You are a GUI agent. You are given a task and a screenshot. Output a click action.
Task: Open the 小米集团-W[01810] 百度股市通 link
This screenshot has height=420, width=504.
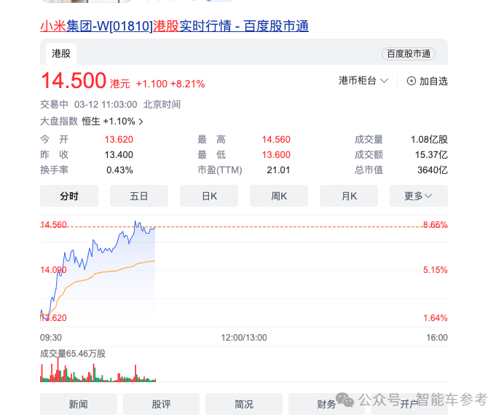pos(174,26)
